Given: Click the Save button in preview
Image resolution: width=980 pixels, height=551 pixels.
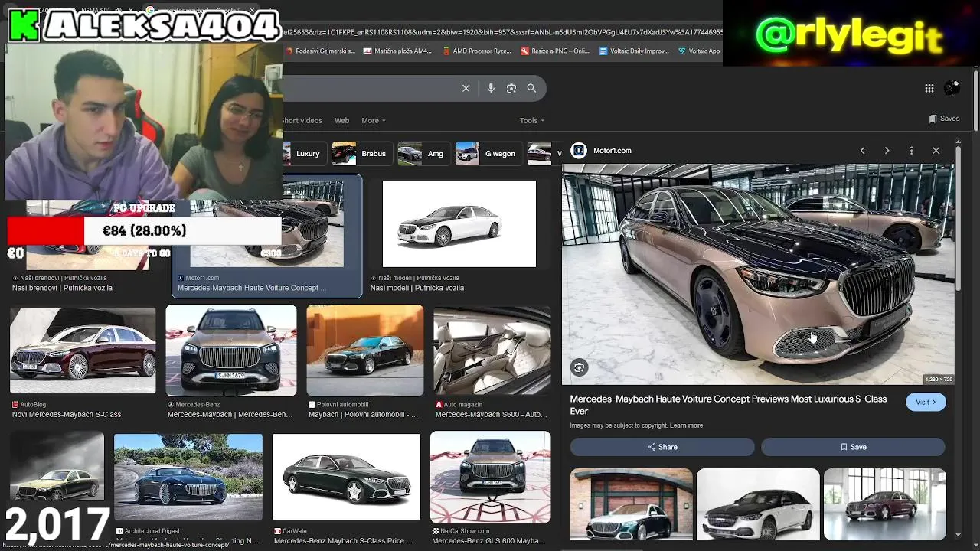Looking at the screenshot, I should (x=854, y=447).
